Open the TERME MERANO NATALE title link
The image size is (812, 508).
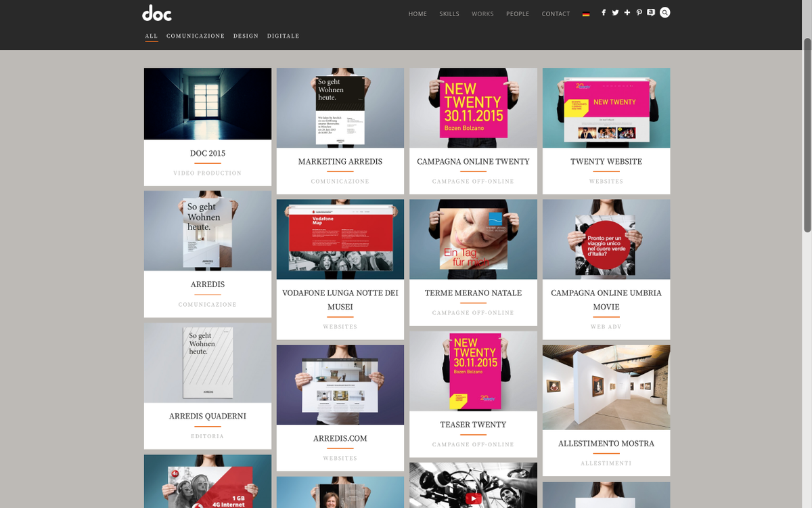pyautogui.click(x=473, y=293)
